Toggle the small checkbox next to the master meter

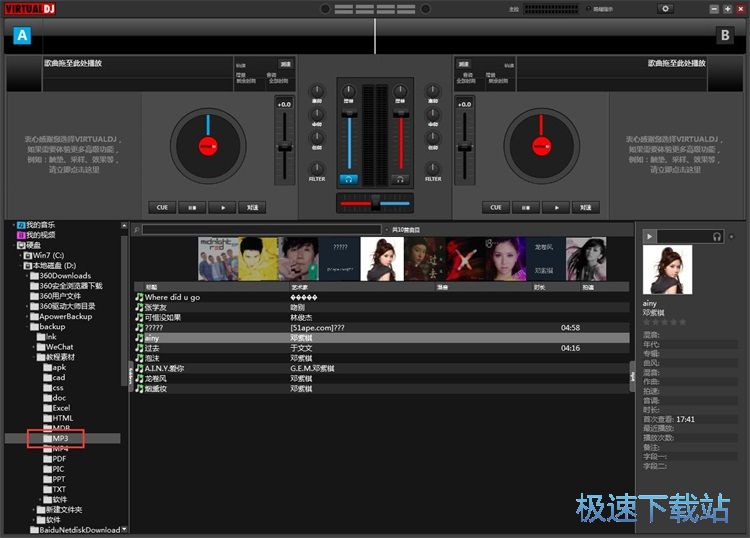(x=589, y=9)
